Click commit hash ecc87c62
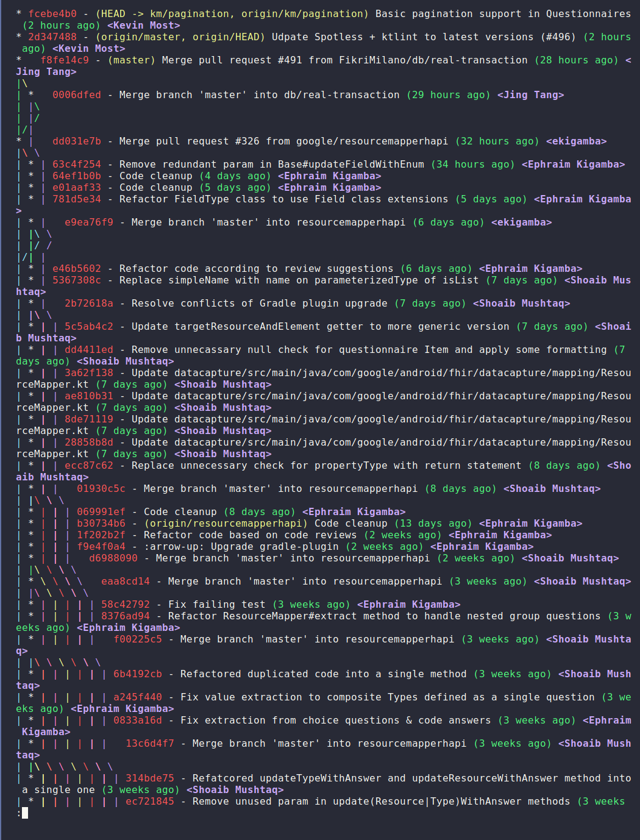The height and width of the screenshot is (840, 640). 89,465
